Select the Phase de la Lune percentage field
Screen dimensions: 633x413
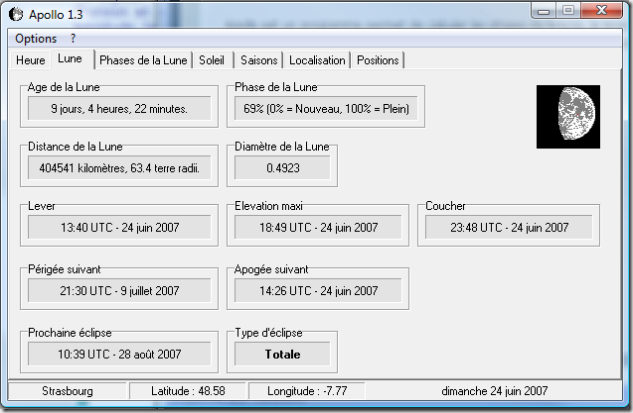(326, 108)
